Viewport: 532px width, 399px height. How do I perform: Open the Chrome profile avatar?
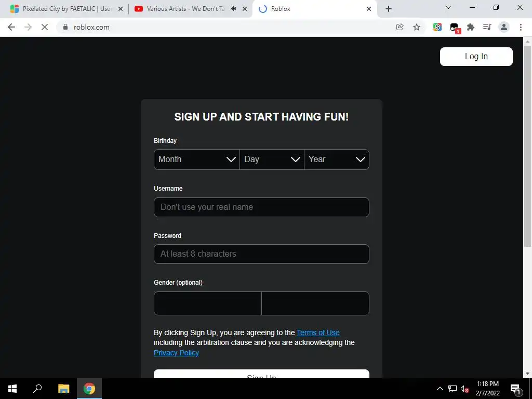pyautogui.click(x=504, y=27)
